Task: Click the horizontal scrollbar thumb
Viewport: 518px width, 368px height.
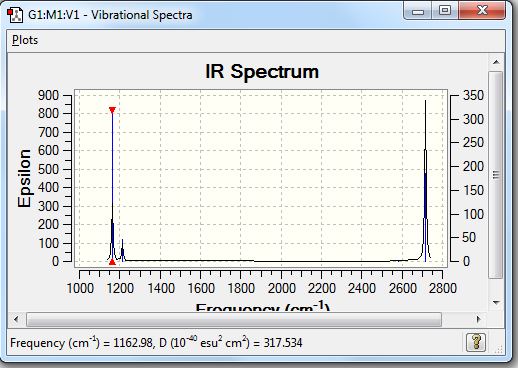Action: pos(234,320)
